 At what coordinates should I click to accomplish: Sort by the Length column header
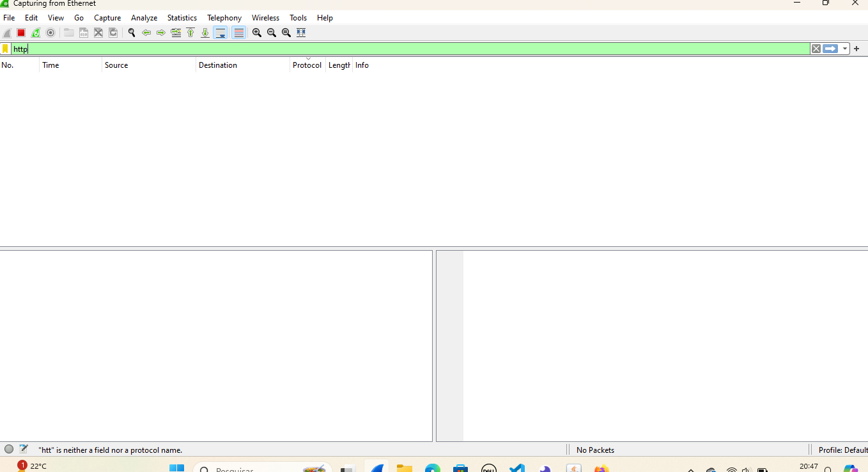[339, 65]
